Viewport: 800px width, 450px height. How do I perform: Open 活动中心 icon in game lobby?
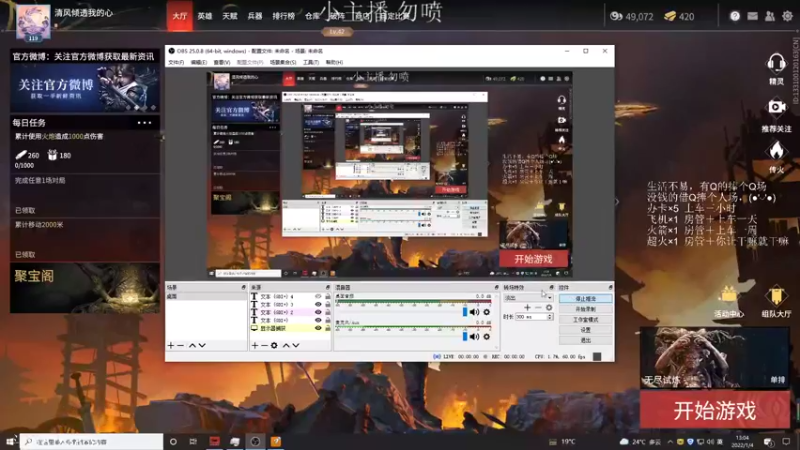coord(729,295)
